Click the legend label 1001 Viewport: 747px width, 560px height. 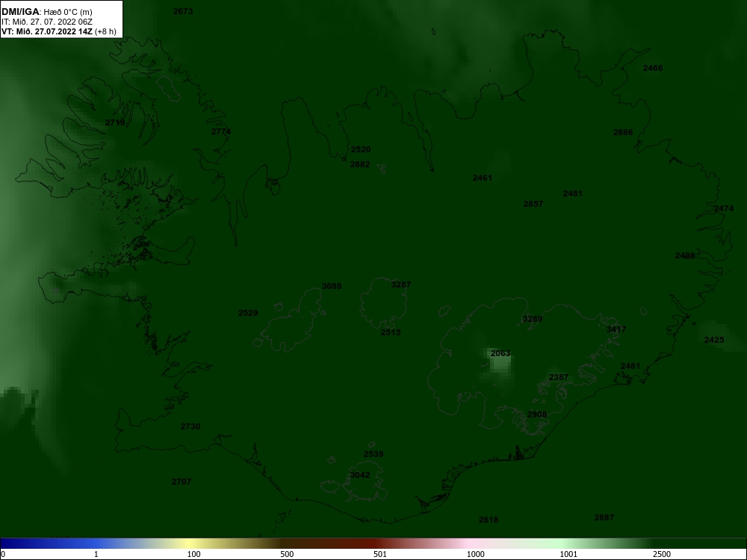point(568,554)
